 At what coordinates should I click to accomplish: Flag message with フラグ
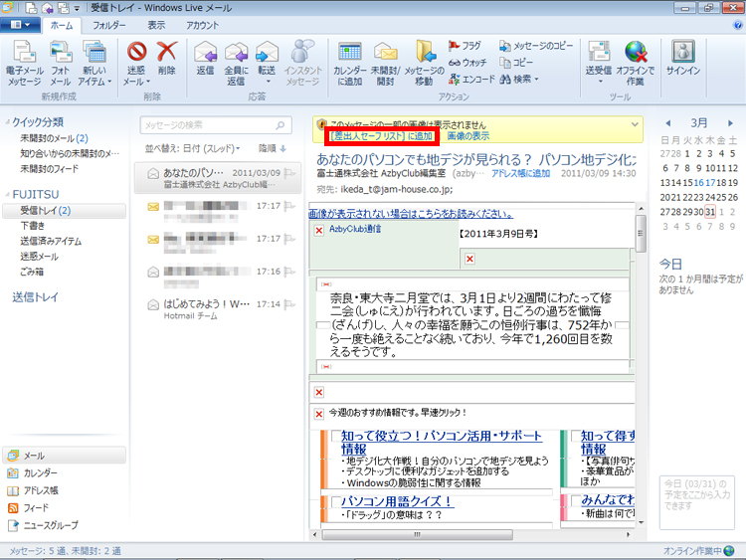[465, 46]
